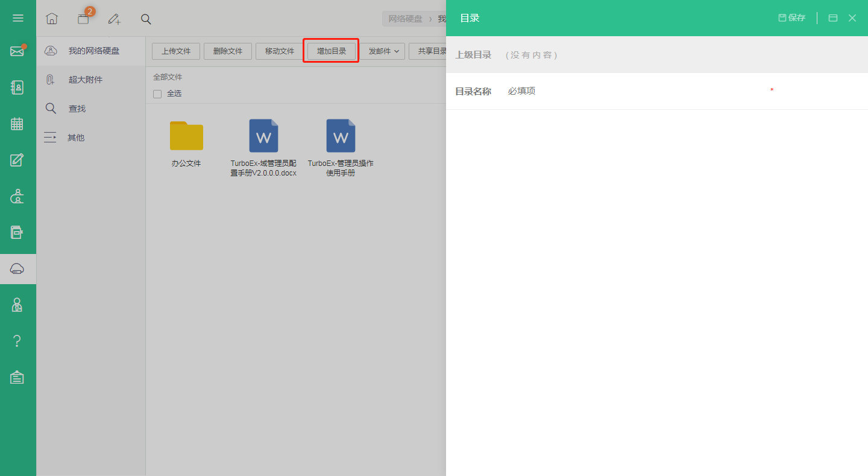Image resolution: width=868 pixels, height=476 pixels.
Task: Expand the 发邮件 dropdown
Action: click(x=383, y=51)
